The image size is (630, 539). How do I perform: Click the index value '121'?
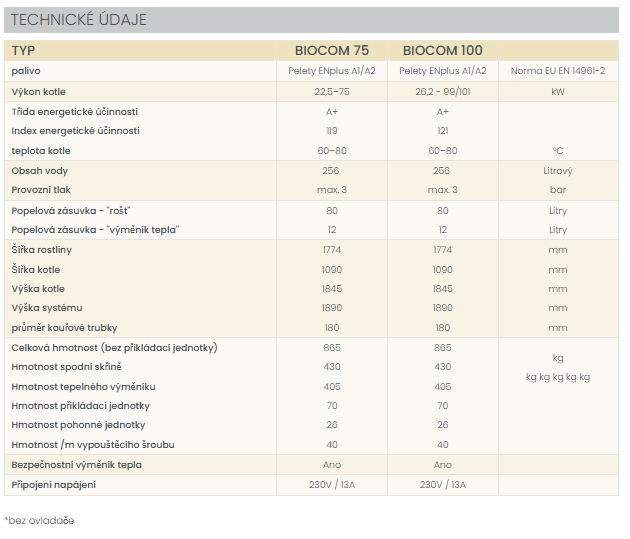click(442, 131)
